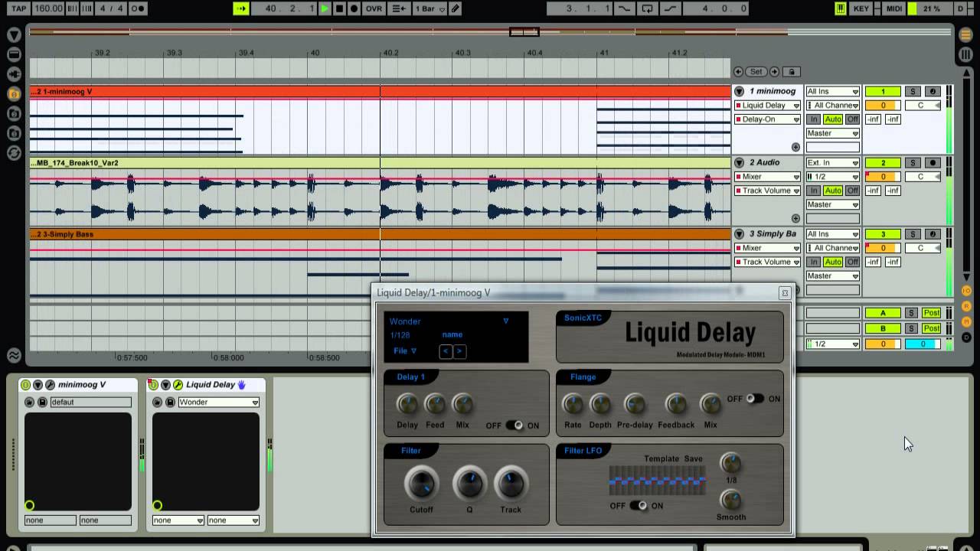Open All Ins dropdown on minimoog track

832,92
